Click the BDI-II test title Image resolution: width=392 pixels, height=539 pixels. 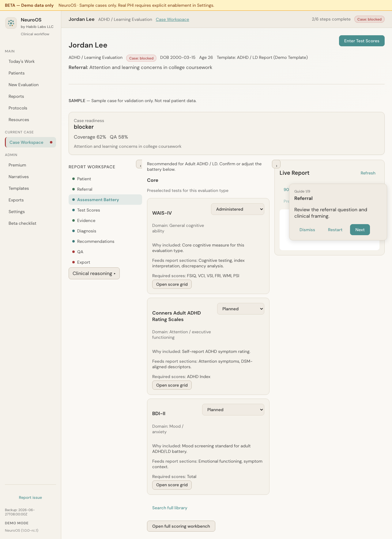[159, 413]
